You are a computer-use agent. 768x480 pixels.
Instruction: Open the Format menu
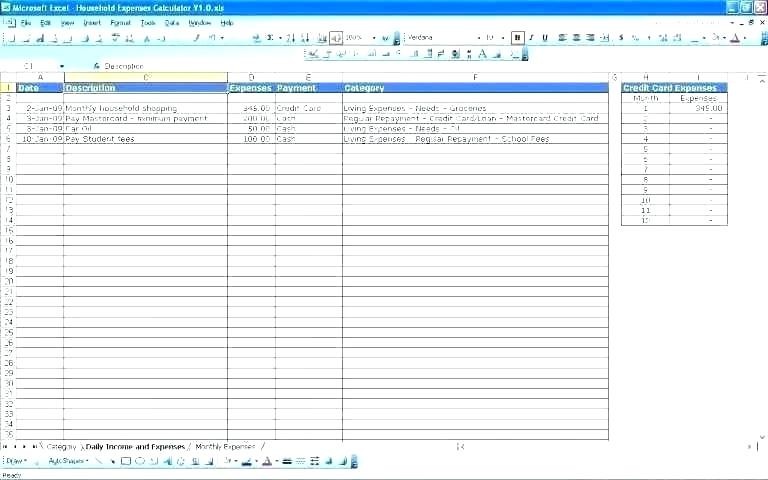pyautogui.click(x=120, y=22)
